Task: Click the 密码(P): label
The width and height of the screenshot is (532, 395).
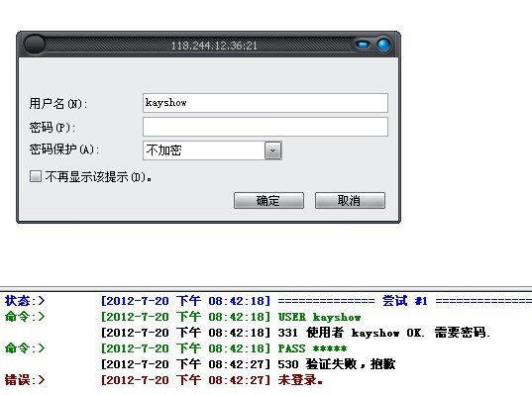Action: point(53,127)
